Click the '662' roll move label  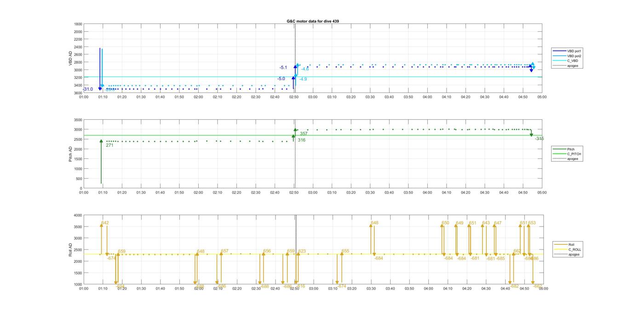pos(517,251)
